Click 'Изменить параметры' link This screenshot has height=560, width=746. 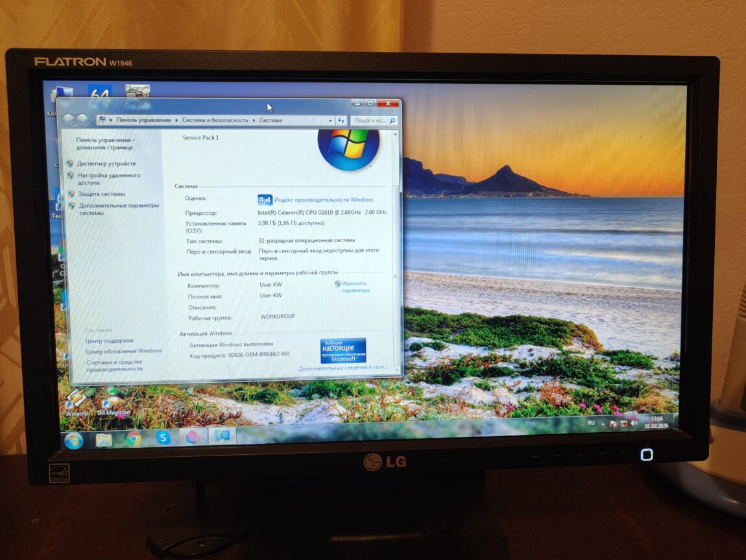click(355, 287)
